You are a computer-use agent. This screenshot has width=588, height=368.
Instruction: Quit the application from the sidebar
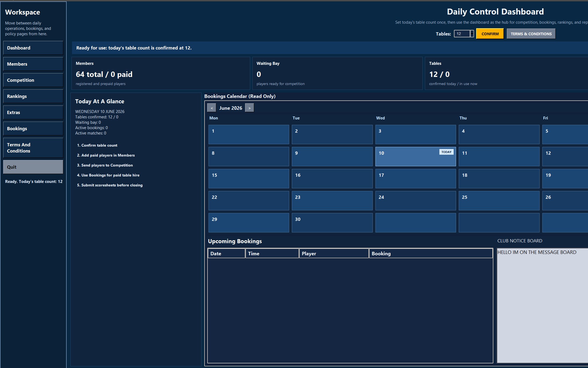(33, 167)
